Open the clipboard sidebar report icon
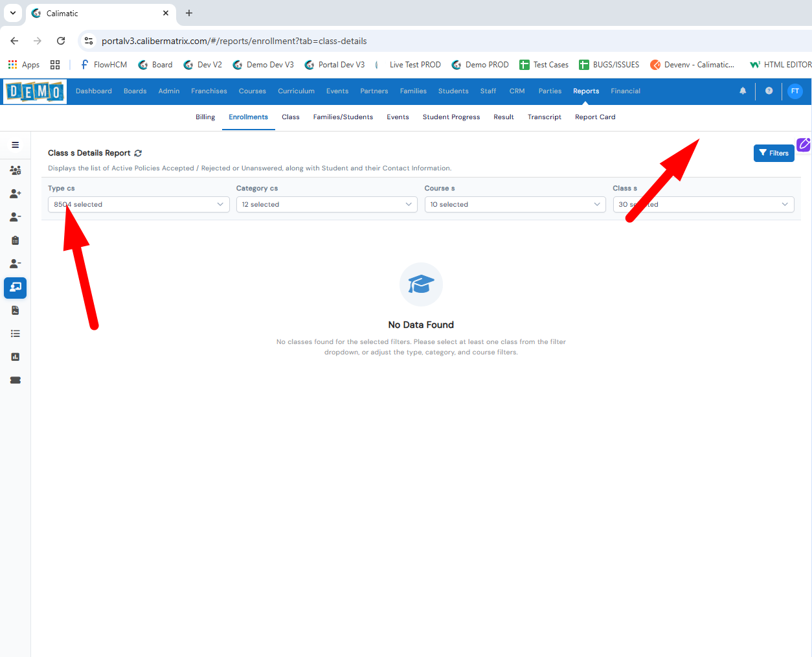812x657 pixels. point(15,240)
